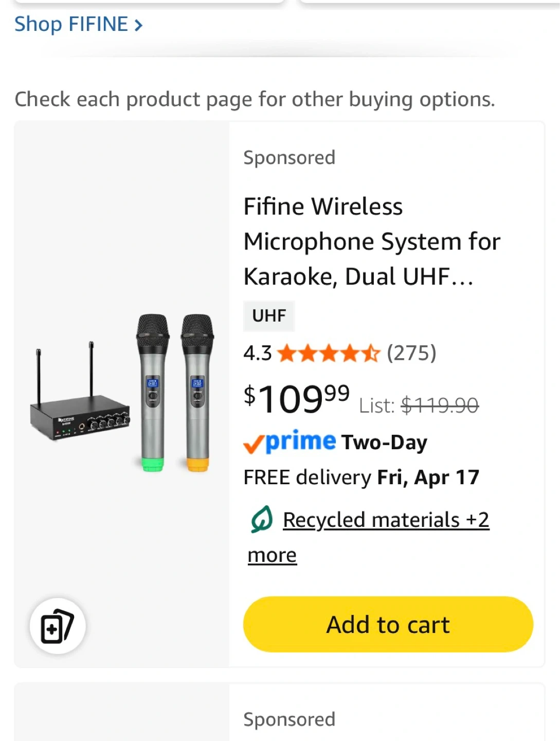This screenshot has width=560, height=741.
Task: Expand the "more" sustainability link
Action: tap(272, 555)
